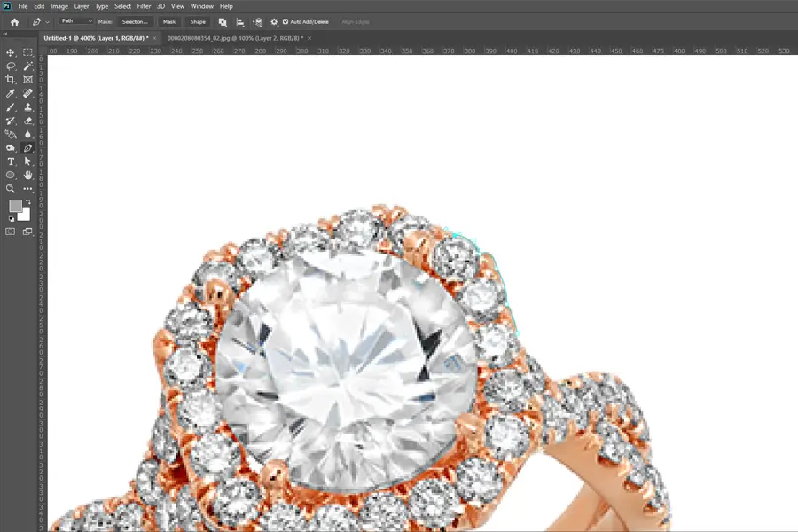Click the Make Selection button

135,22
